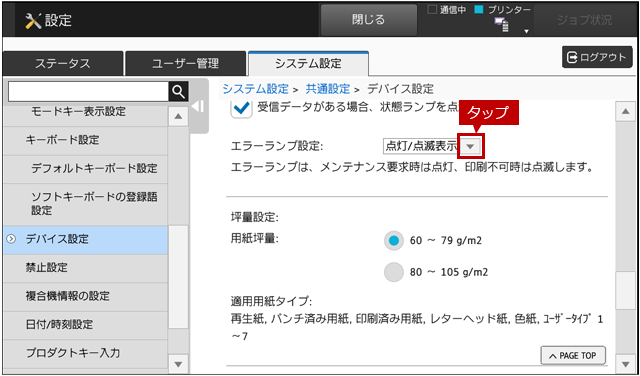Open プロダクトキー入力 in the sidebar

[85, 354]
